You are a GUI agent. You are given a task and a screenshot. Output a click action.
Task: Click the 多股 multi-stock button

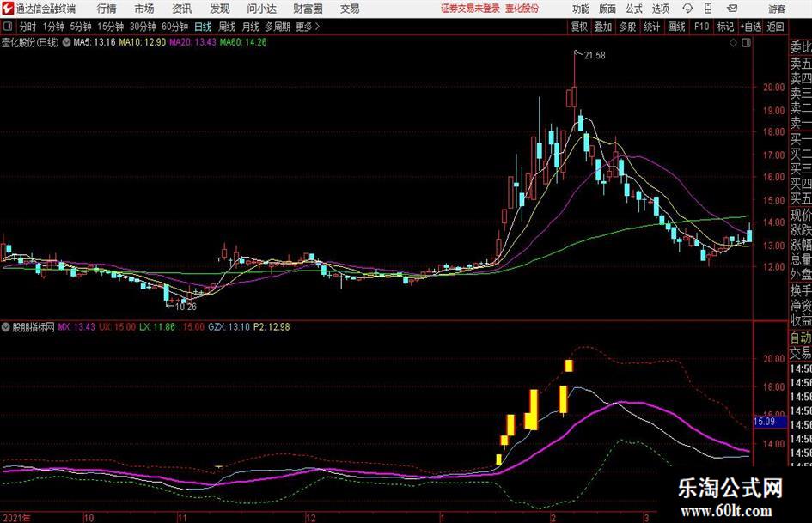(x=627, y=27)
